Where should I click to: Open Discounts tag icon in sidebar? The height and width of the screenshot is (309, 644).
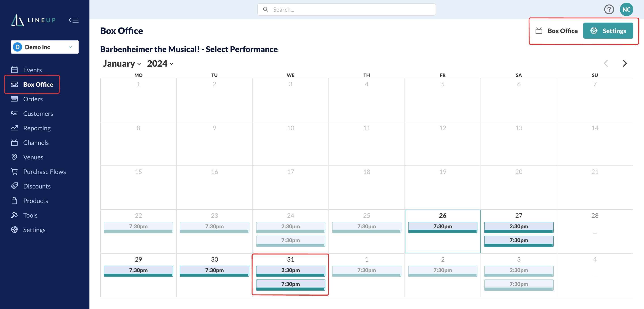pos(14,186)
